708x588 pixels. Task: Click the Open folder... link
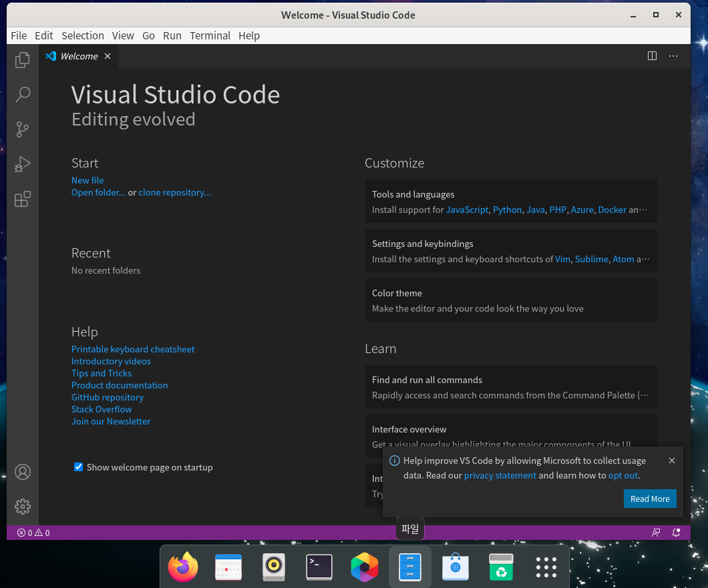tap(98, 193)
